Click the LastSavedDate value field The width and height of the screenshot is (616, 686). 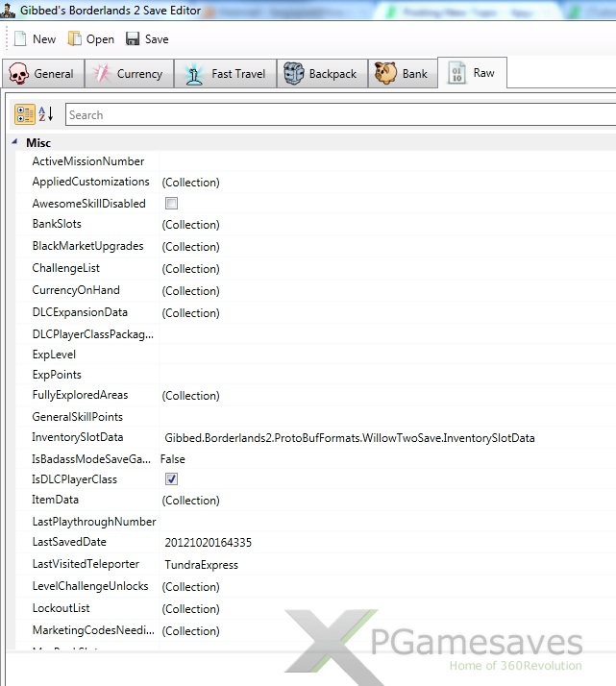pyautogui.click(x=208, y=543)
